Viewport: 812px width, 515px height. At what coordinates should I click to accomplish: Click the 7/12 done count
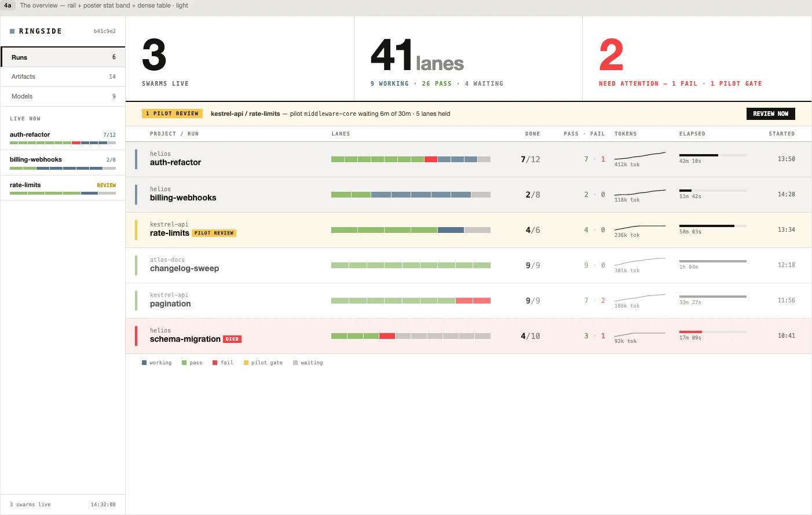(x=531, y=159)
